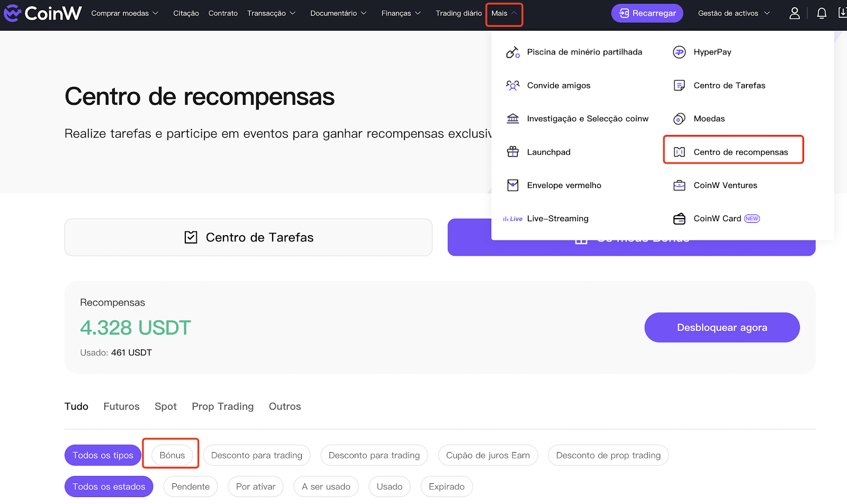Screen dimensions: 847x504
Task: Click the CoinW Ventures briefcase icon
Action: pos(679,185)
